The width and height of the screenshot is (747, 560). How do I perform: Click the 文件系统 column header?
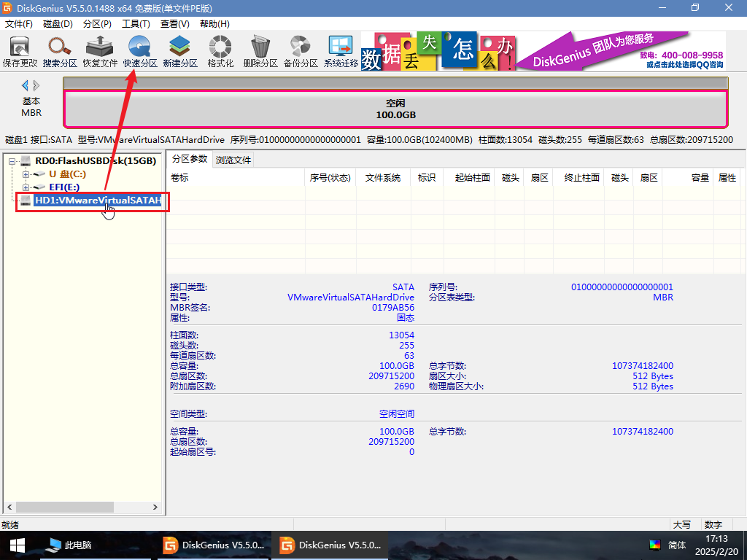click(x=383, y=178)
